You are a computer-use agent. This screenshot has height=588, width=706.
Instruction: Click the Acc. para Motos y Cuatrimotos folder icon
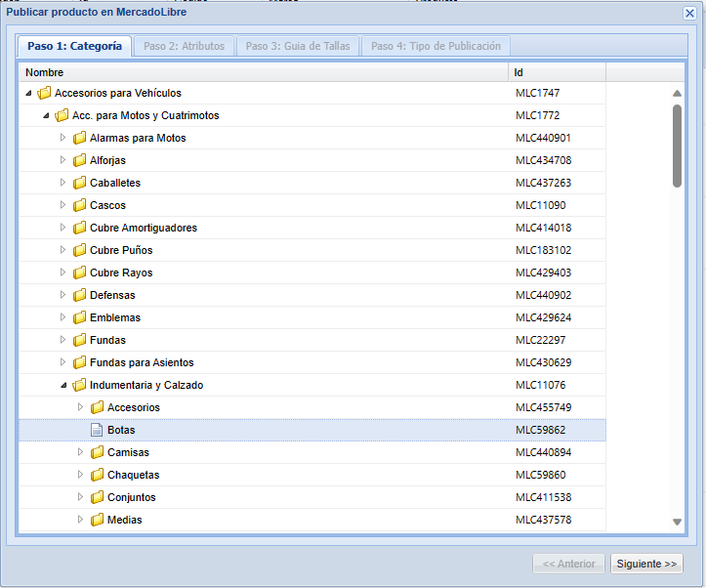click(x=62, y=115)
